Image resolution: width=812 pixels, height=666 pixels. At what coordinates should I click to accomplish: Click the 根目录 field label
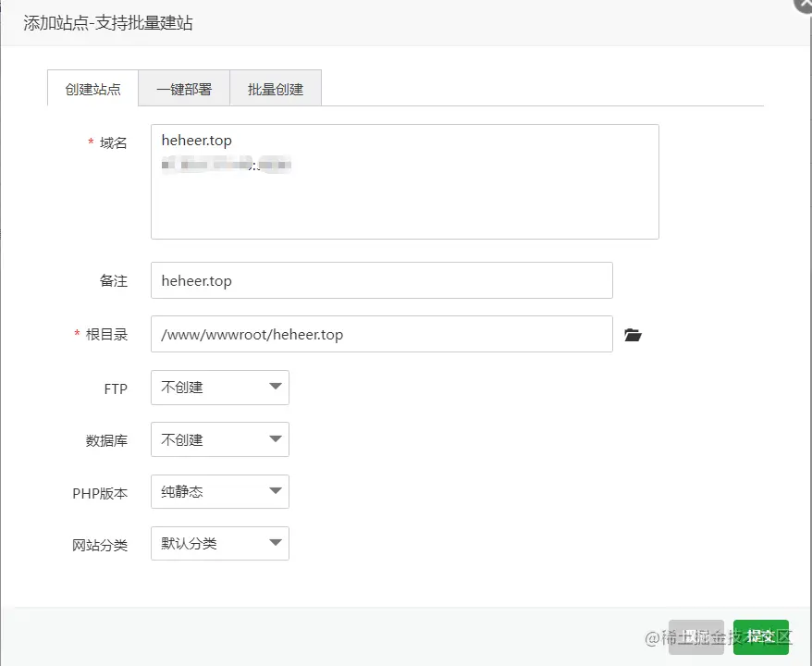(106, 335)
